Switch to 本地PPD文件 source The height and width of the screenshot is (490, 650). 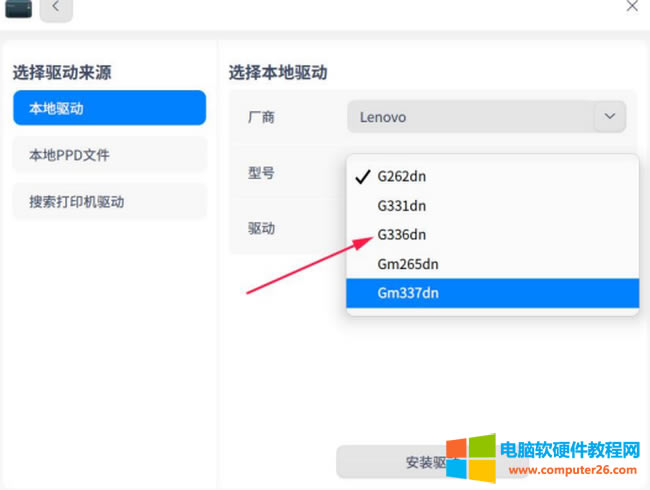point(109,155)
